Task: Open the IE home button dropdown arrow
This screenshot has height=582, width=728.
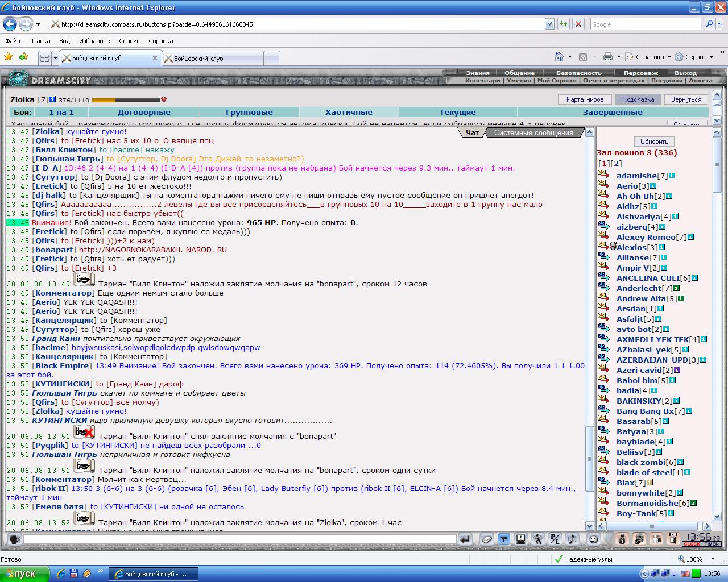Action: (x=570, y=57)
